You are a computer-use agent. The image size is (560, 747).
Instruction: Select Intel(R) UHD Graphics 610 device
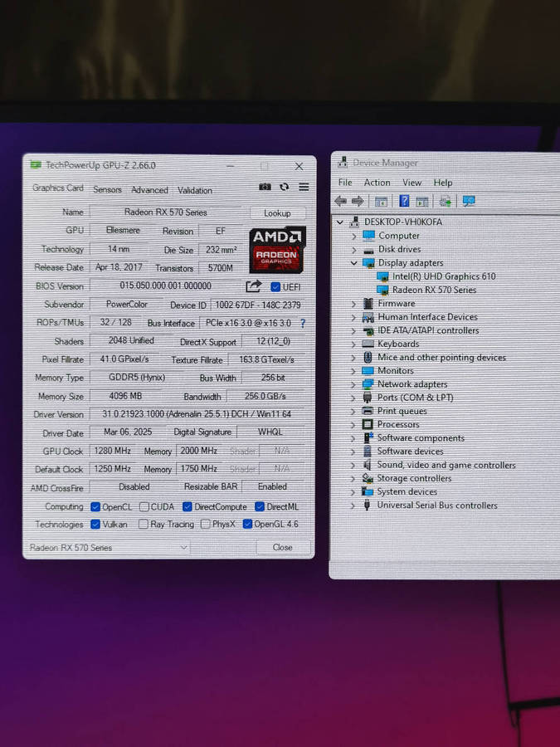click(443, 276)
